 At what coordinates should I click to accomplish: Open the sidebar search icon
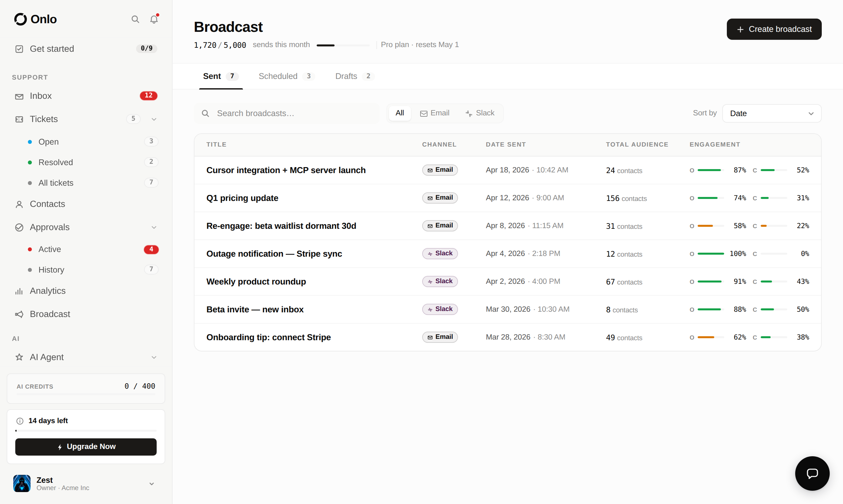tap(135, 19)
